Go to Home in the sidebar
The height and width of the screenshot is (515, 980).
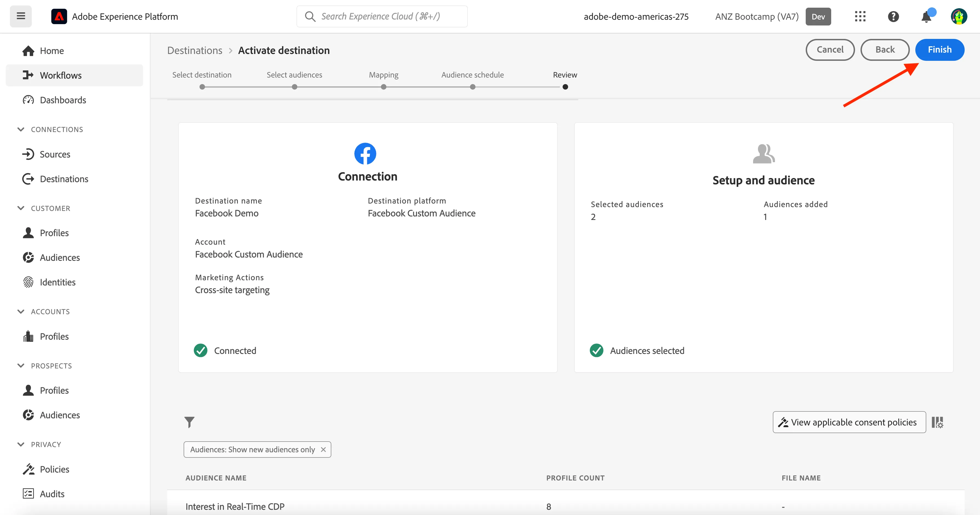point(75,51)
